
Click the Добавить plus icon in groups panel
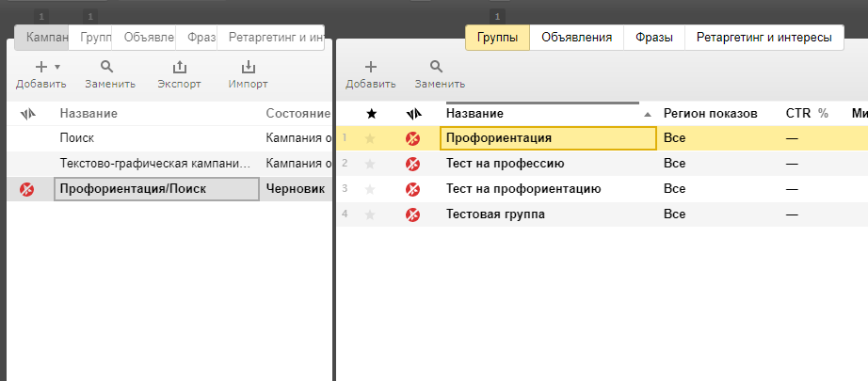[370, 68]
